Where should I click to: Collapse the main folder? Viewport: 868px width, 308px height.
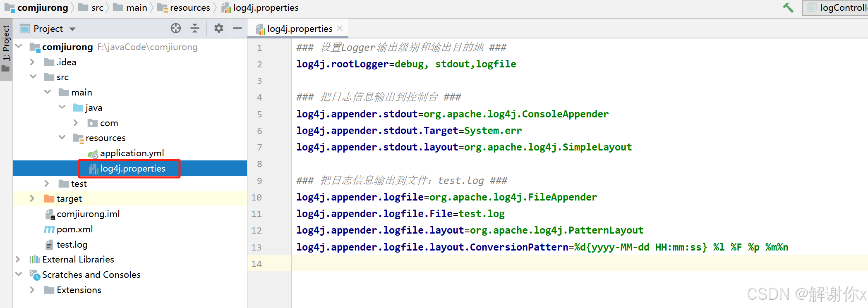(x=48, y=92)
